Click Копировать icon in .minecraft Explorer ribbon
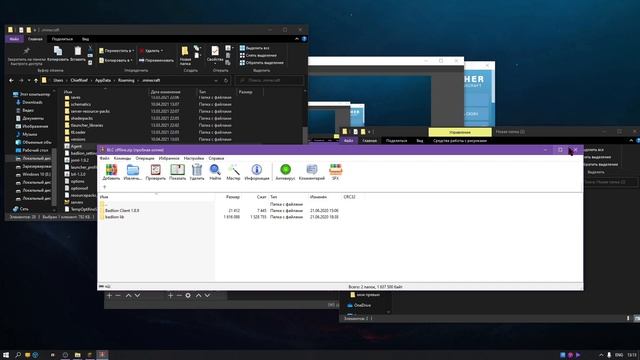Screen dimensions: 640x360 [58, 51]
